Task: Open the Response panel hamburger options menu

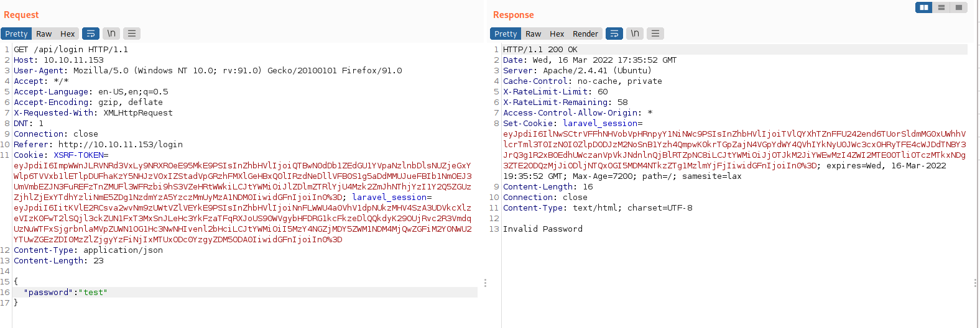Action: coord(655,34)
